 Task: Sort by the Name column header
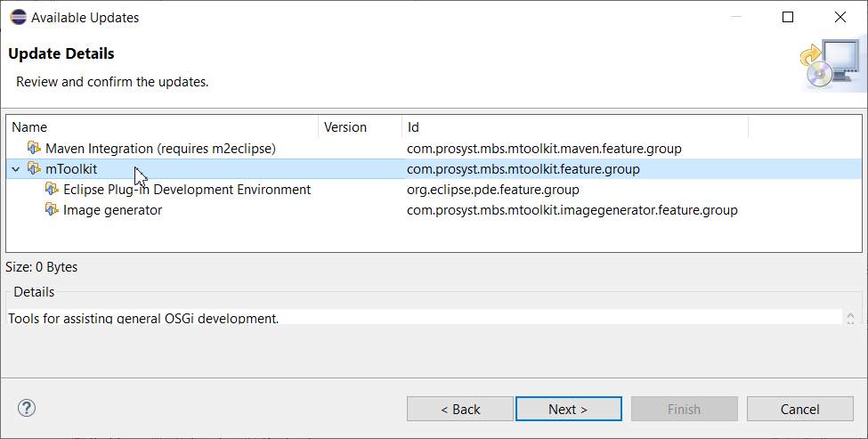[x=160, y=127]
